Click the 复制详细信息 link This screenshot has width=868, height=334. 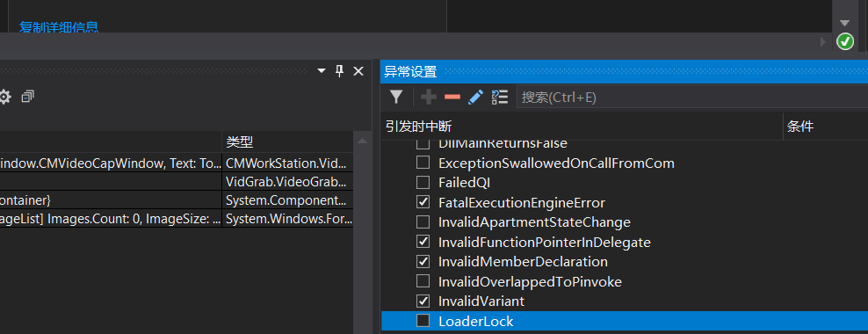59,26
